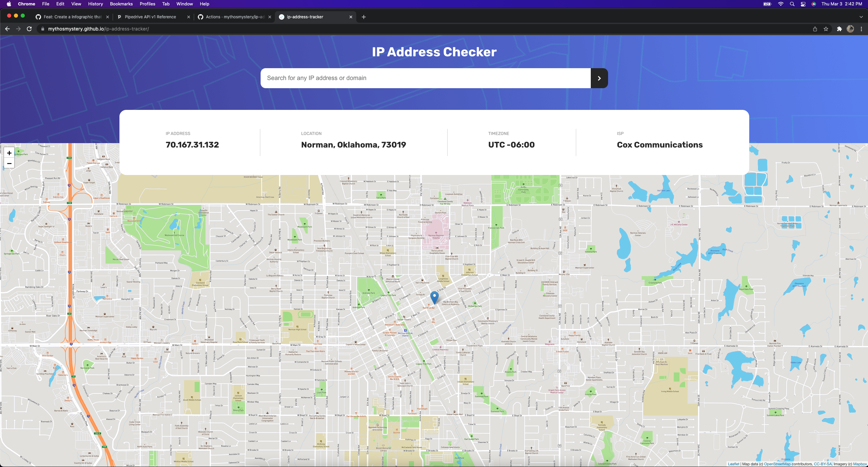Expand the tab search chevron
Image resolution: width=868 pixels, height=467 pixels.
[861, 17]
